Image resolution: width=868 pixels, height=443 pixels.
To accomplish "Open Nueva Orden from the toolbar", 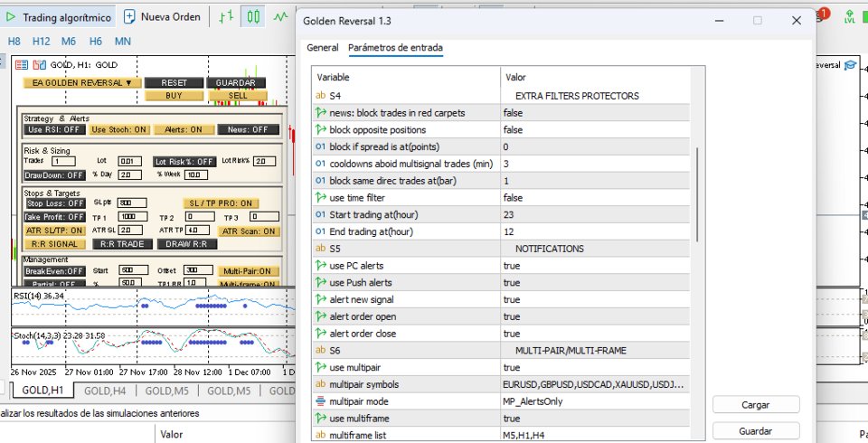I will click(162, 16).
